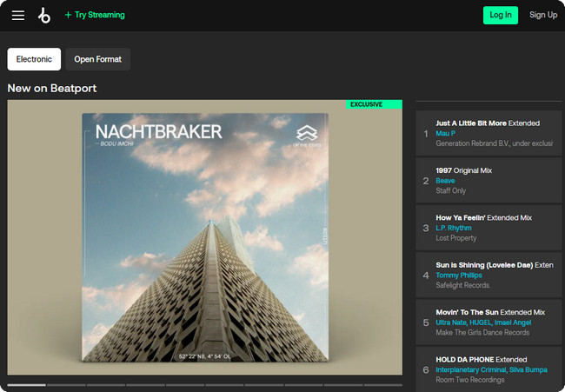This screenshot has height=392, width=565.
Task: Open the Staff Only label link
Action: (451, 190)
